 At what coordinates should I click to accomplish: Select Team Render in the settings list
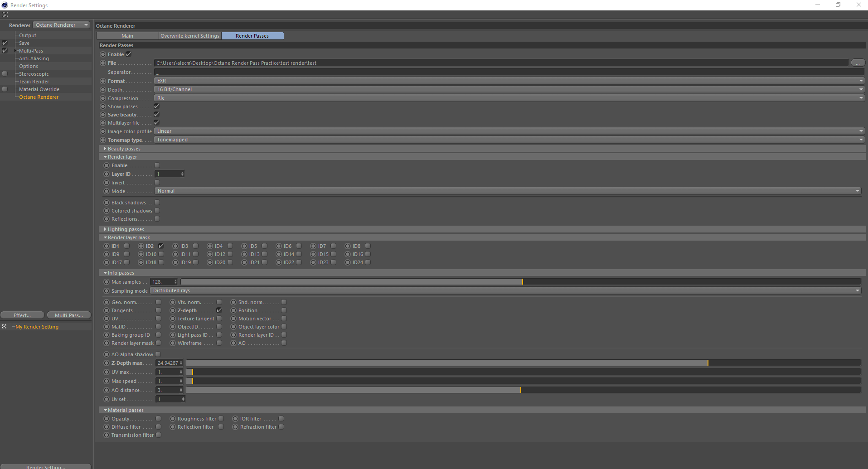coord(34,82)
